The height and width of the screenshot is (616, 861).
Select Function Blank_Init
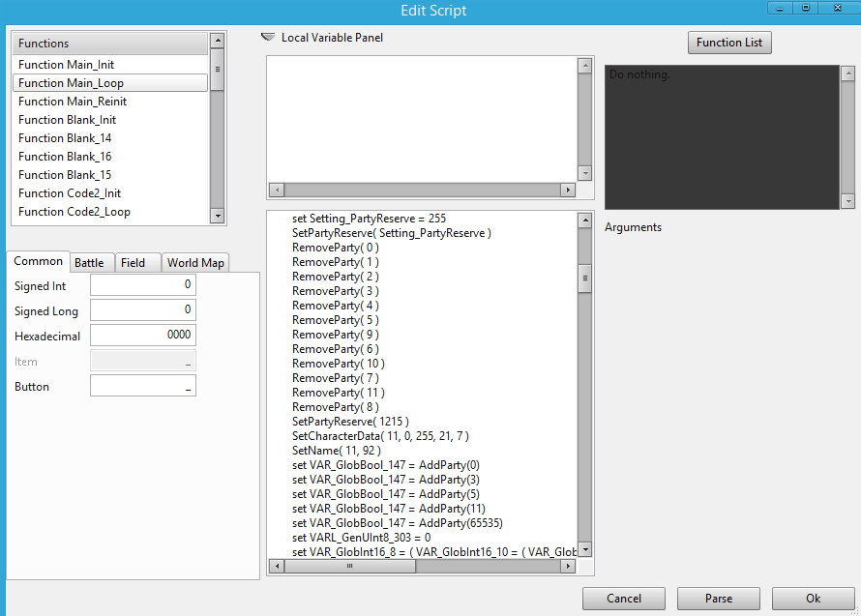(110, 120)
